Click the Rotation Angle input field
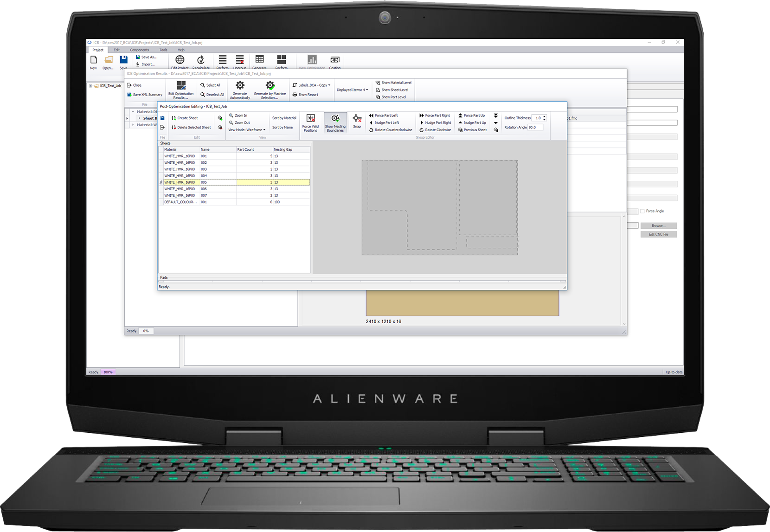 click(x=535, y=127)
